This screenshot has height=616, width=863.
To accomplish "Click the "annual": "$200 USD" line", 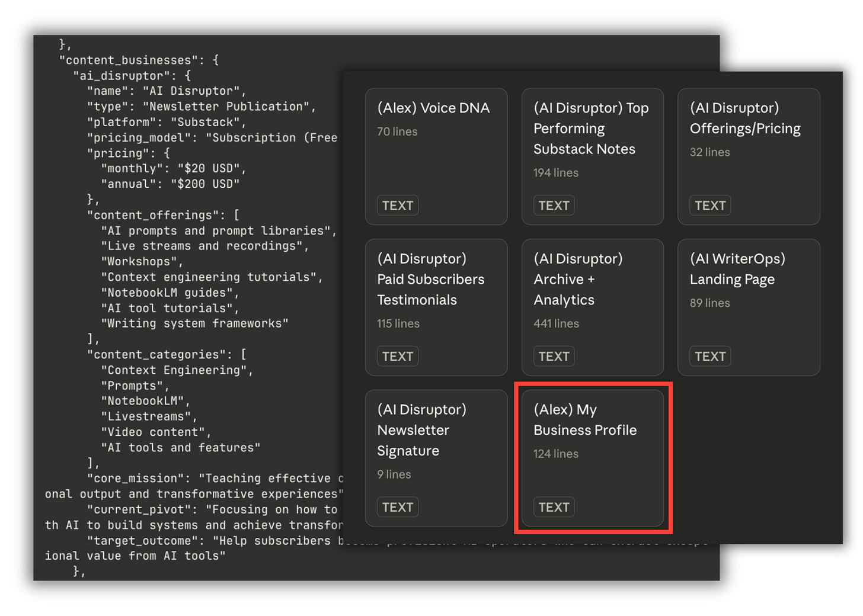I will coord(170,184).
